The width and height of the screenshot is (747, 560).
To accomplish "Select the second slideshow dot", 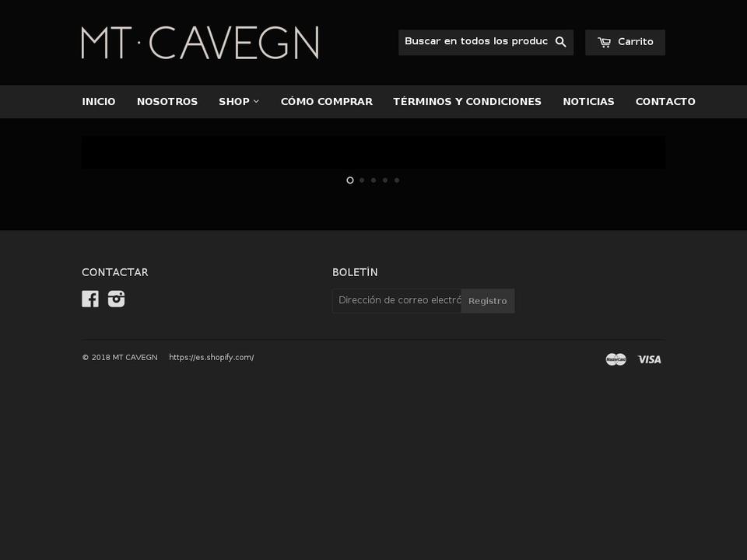I will click(362, 180).
